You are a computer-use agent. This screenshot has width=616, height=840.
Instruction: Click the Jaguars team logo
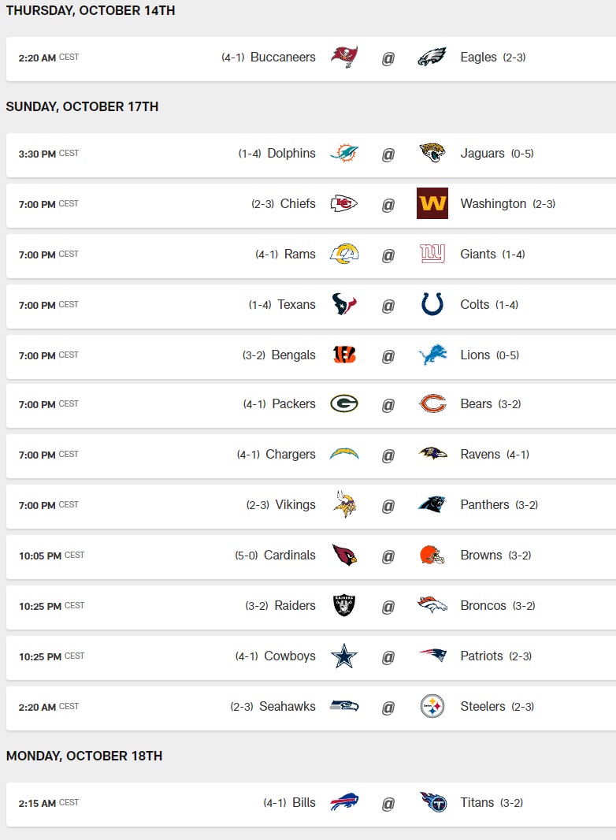click(432, 154)
